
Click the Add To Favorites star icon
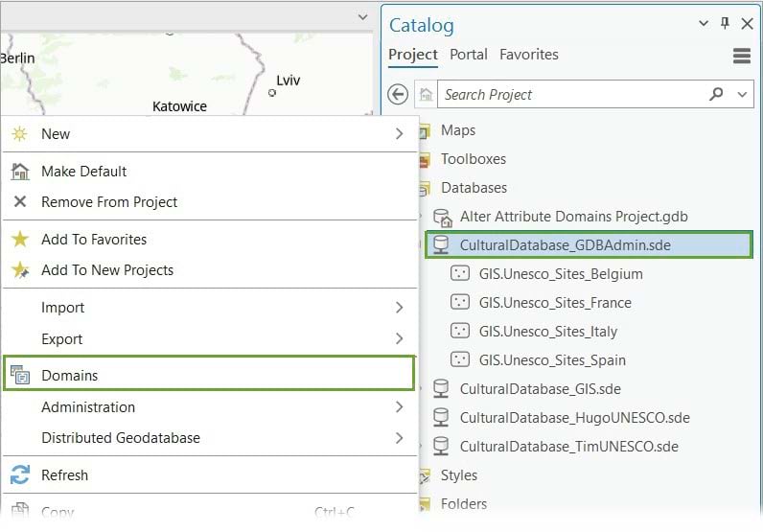pos(20,239)
